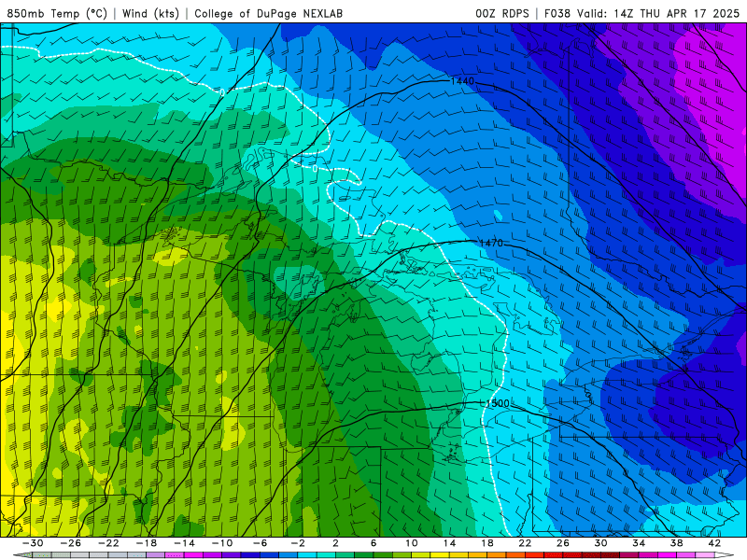Pick the gray swatch below the -30 label
This screenshot has width=747, height=560.
[42, 555]
